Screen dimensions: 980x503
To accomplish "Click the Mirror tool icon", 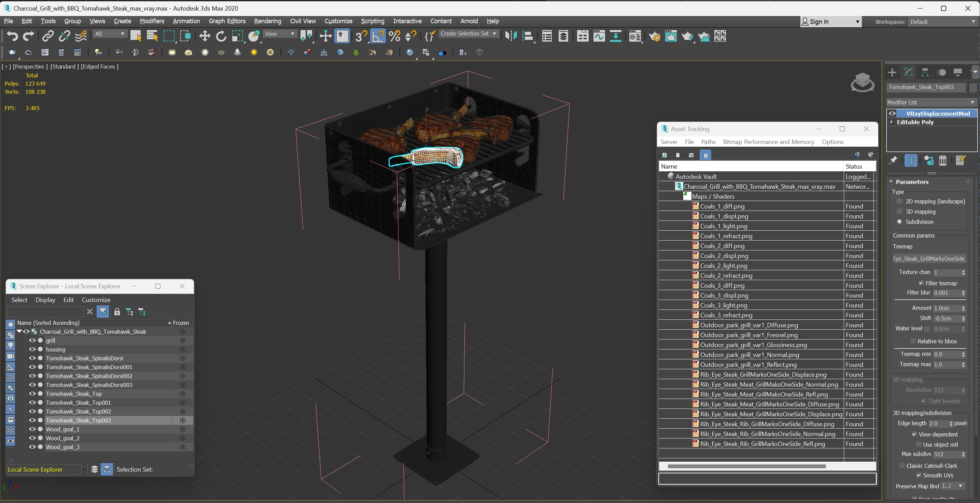I will [511, 36].
